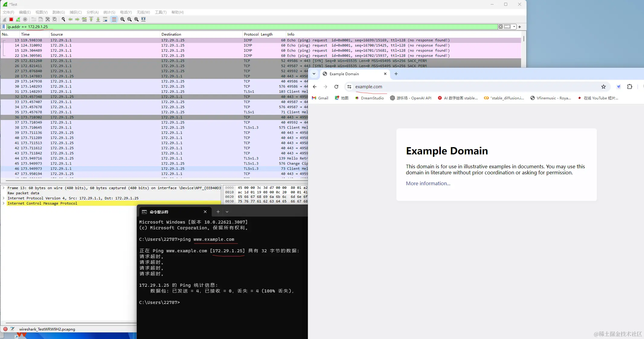Expand the Frame 13 details node
This screenshot has width=644, height=339.
(4, 188)
